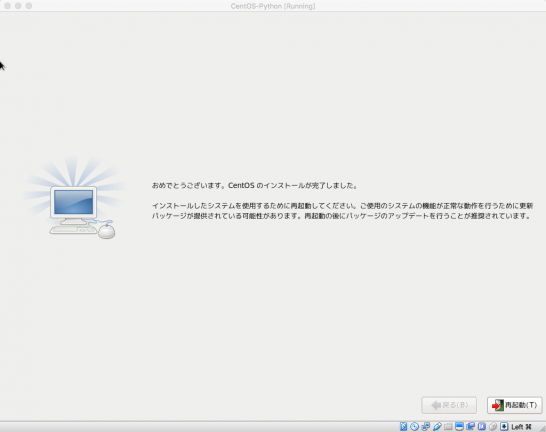Close the CentOS-Python VM window
546x432 pixels.
pyautogui.click(x=7, y=6)
